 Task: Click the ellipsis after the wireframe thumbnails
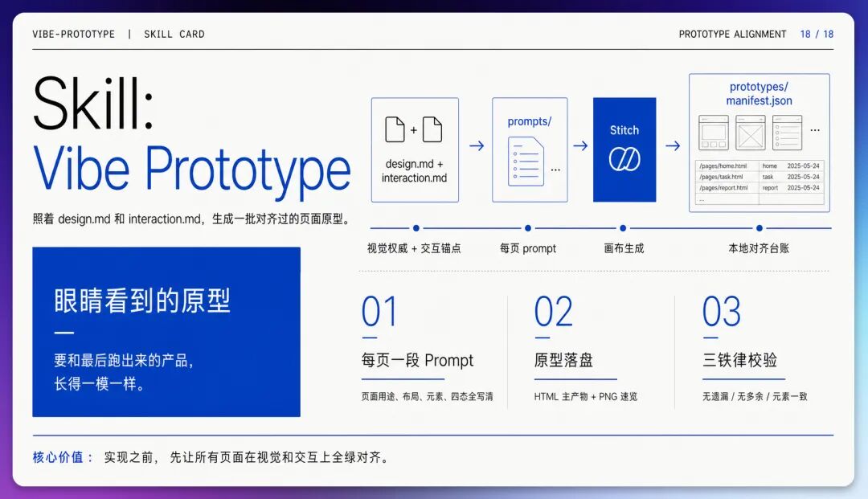pos(815,130)
